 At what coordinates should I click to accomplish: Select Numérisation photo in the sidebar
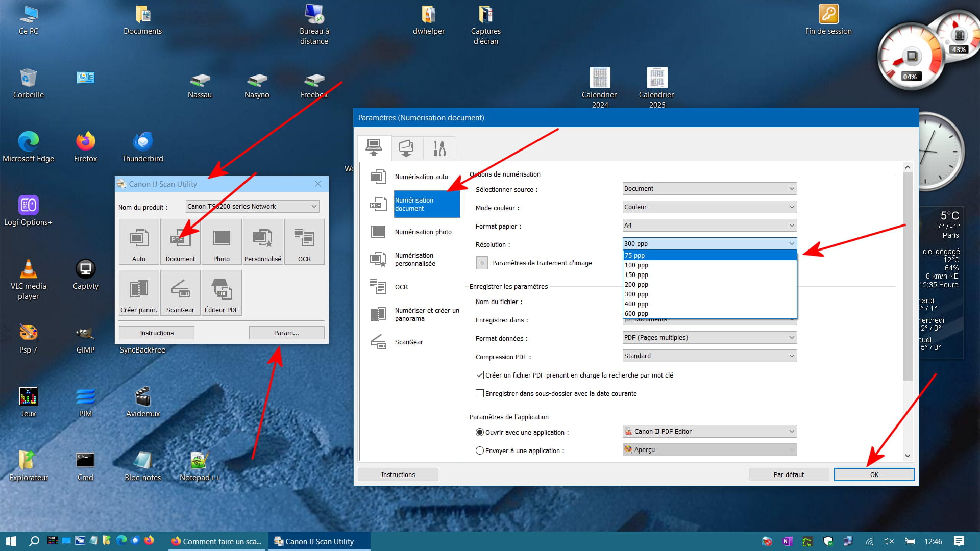point(423,232)
